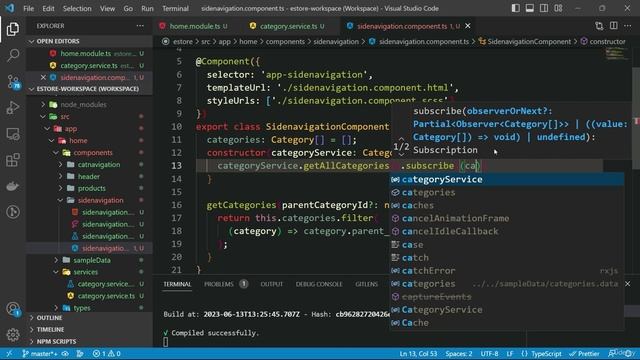Expand the Timeline section
Image resolution: width=640 pixels, height=360 pixels.
tap(50, 329)
